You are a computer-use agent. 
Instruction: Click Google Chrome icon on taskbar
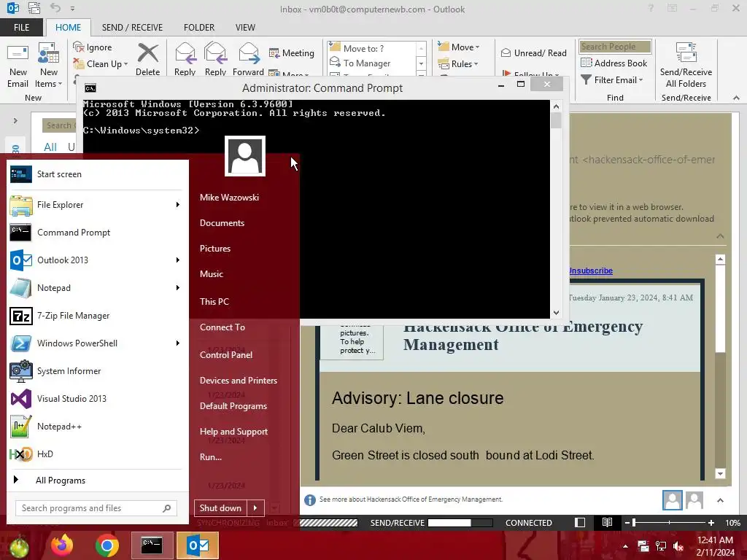click(107, 545)
